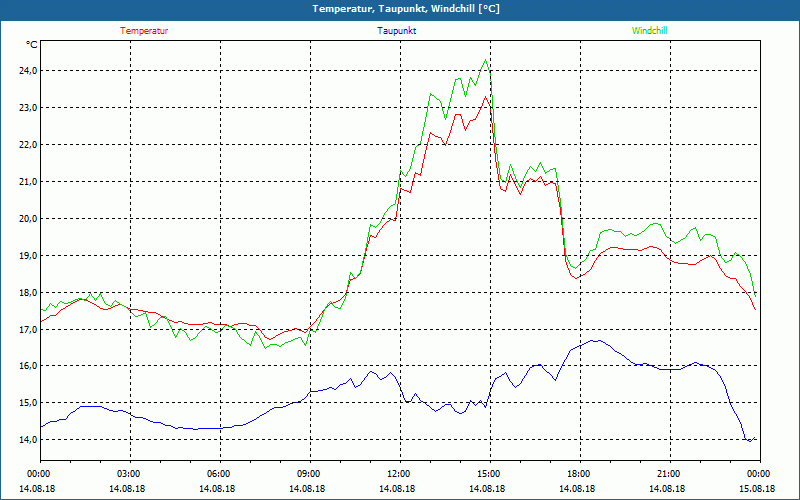Click the 21,0 Y-axis value
The height and width of the screenshot is (500, 800).
28,182
